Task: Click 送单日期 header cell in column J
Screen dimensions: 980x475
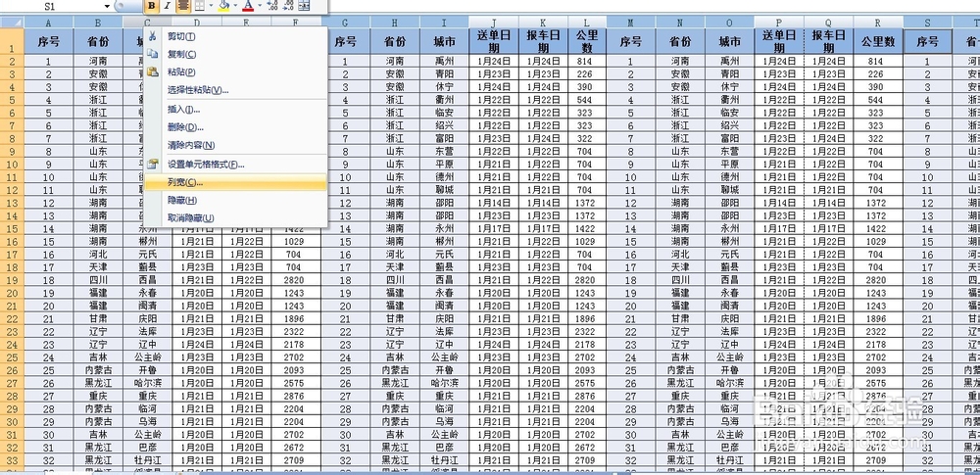Action: click(494, 42)
